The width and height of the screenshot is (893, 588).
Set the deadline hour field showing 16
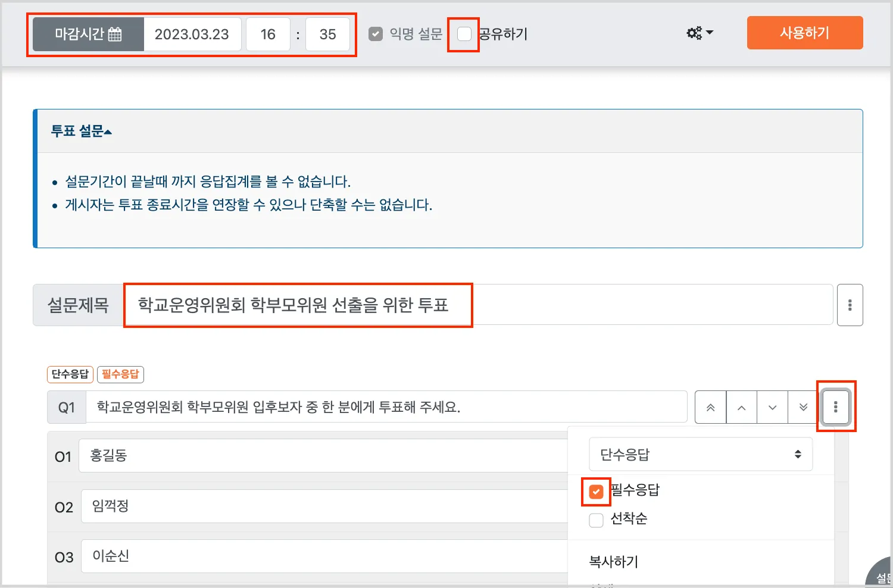click(x=268, y=35)
